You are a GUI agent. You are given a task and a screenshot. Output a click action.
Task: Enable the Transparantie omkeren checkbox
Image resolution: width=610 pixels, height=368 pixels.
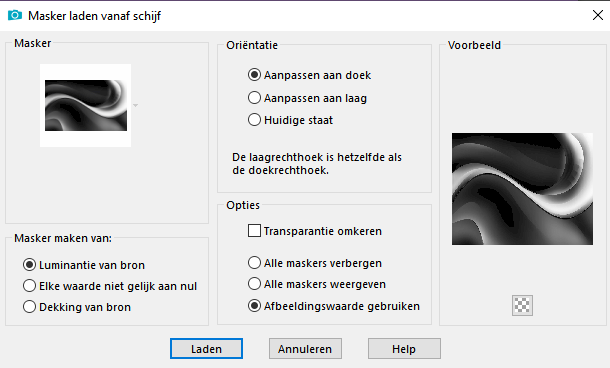(254, 231)
